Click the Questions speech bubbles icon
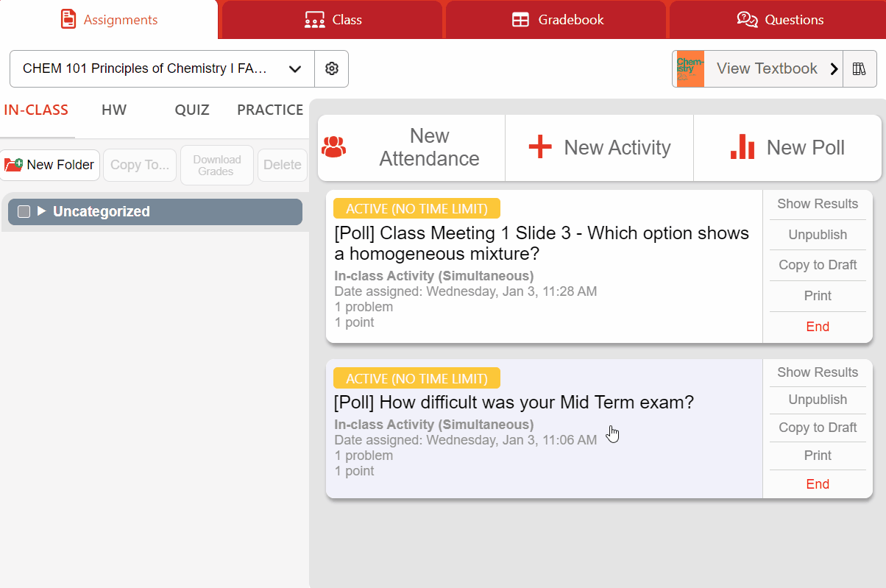Image resolution: width=886 pixels, height=588 pixels. click(748, 20)
